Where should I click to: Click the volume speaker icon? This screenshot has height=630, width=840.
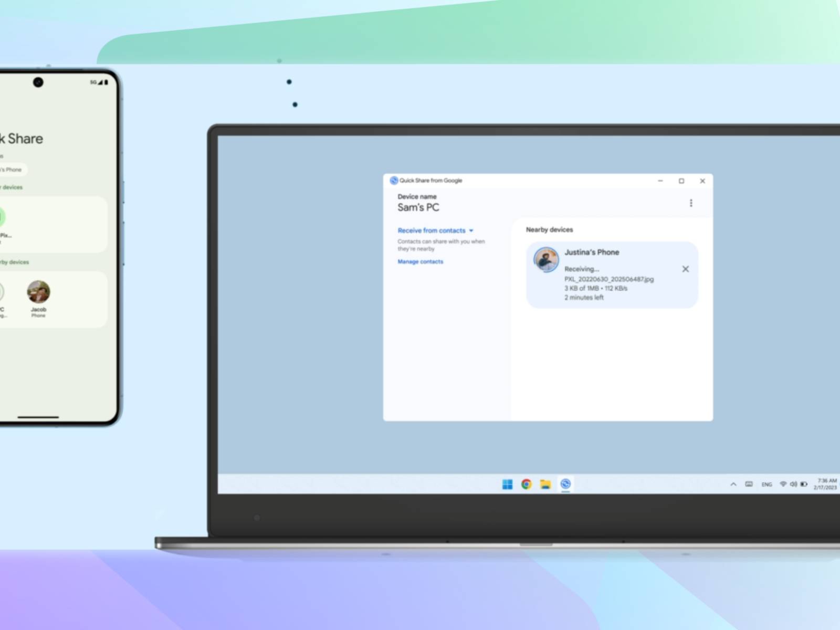(x=793, y=484)
